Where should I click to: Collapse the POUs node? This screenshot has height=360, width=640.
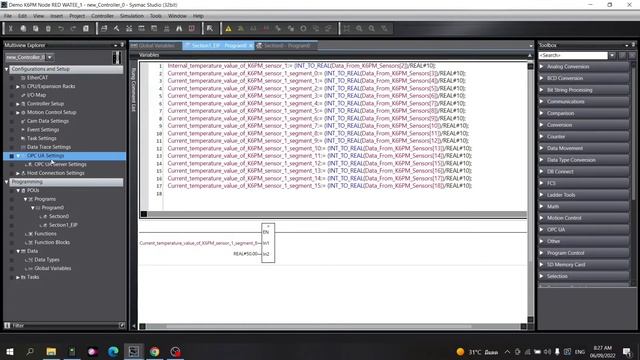click(x=18, y=191)
